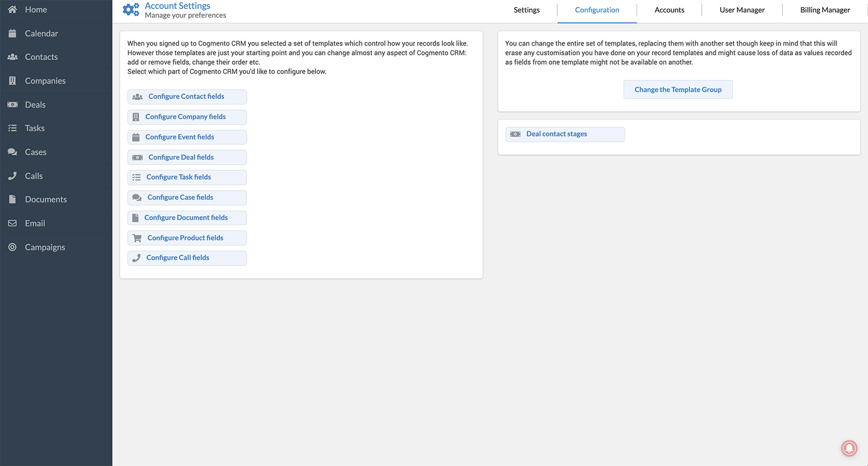This screenshot has height=466, width=868.
Task: Open the Billing Manager tab
Action: [825, 10]
